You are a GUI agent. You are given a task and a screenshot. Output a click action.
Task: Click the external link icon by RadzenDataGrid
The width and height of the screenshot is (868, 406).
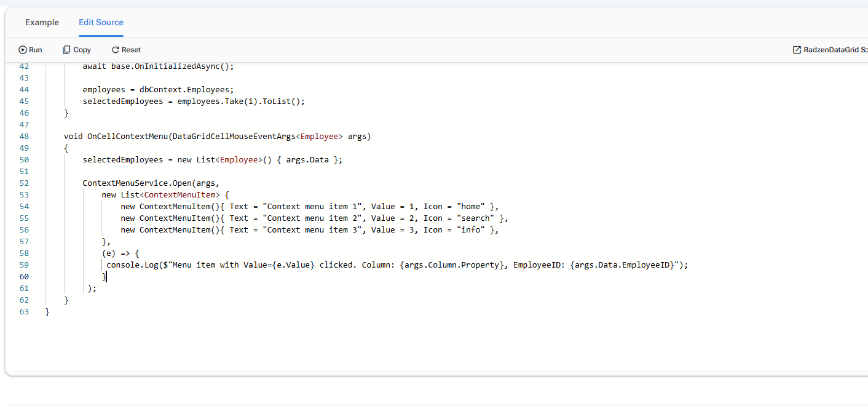tap(797, 50)
